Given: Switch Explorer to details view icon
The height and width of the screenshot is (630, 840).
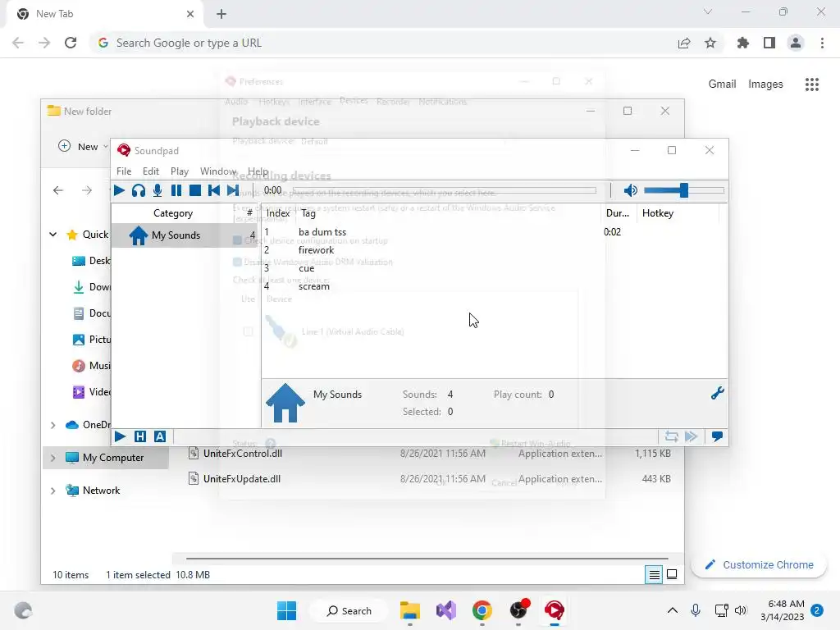Looking at the screenshot, I should click(654, 575).
